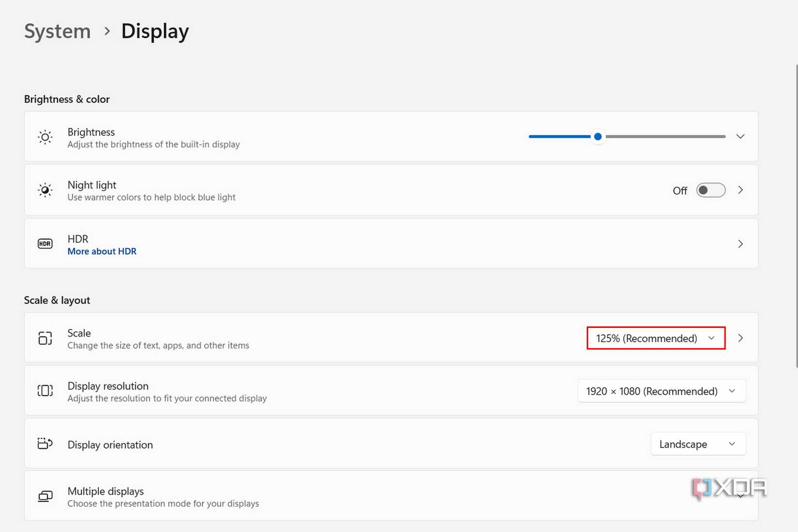Turn on the Night light toggle

pos(710,190)
